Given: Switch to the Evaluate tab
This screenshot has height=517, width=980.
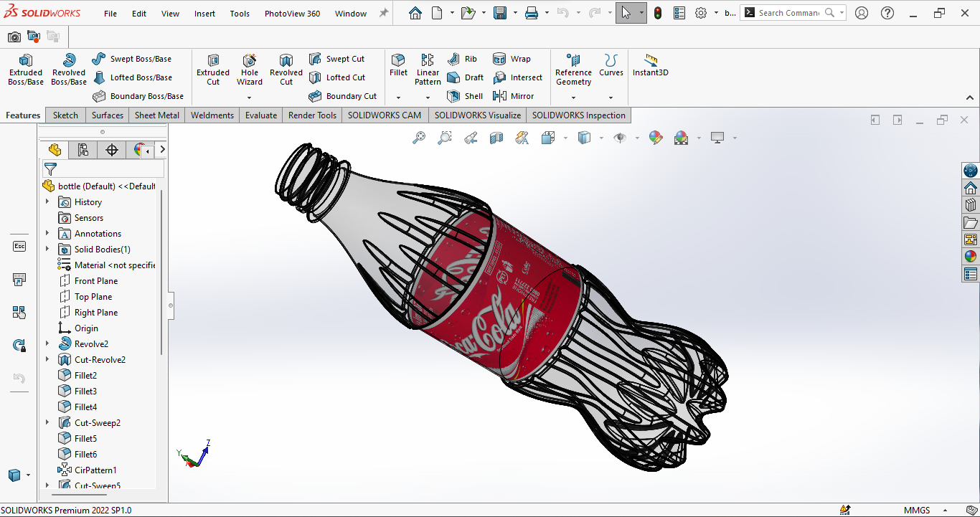Looking at the screenshot, I should click(261, 115).
